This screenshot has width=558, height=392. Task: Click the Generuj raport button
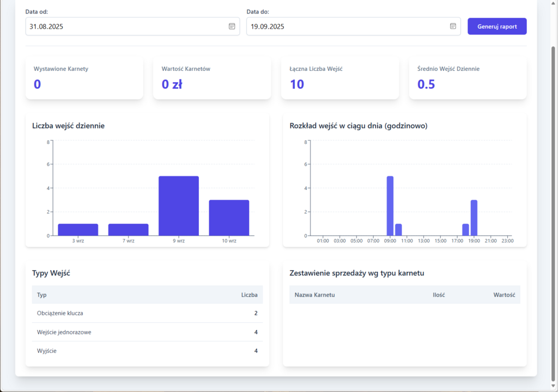pos(497,26)
